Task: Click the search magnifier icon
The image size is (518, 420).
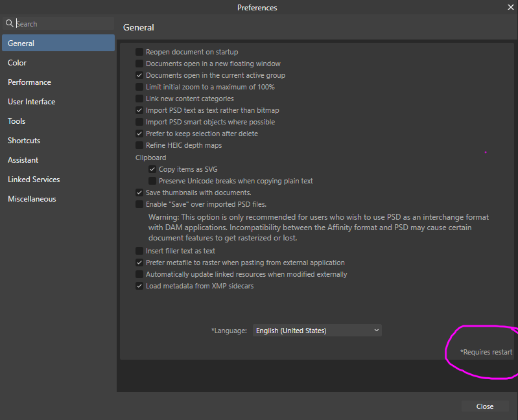Action: 10,23
